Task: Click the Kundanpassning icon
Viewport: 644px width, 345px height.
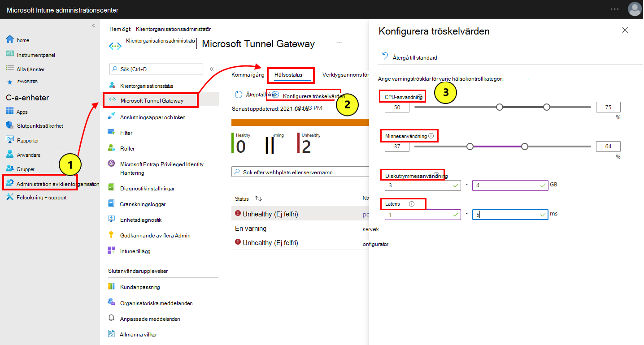Action: (x=112, y=286)
